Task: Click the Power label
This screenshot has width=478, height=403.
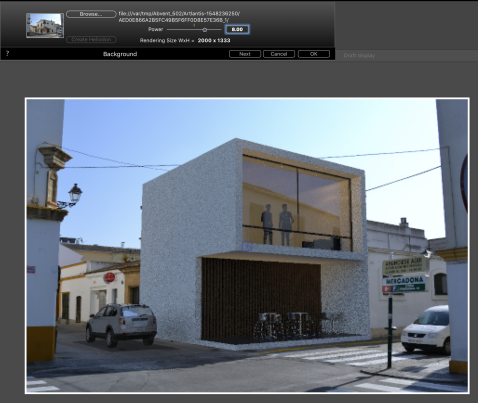Action: point(155,29)
